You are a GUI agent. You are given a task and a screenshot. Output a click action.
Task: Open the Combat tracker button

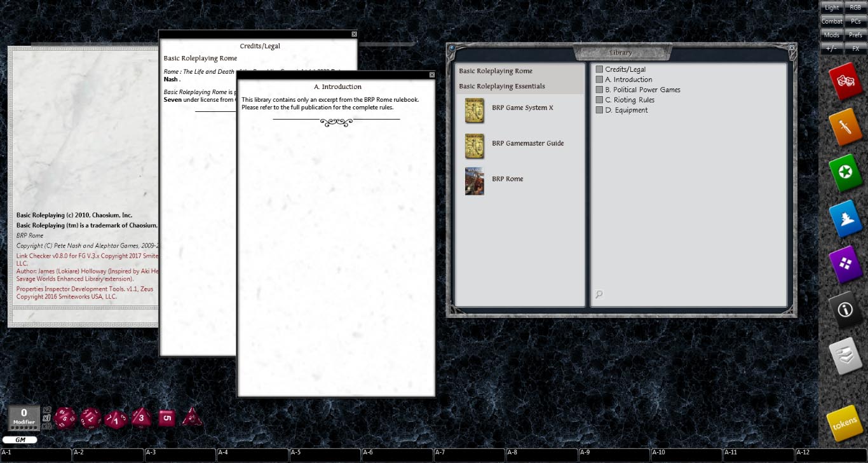[832, 21]
